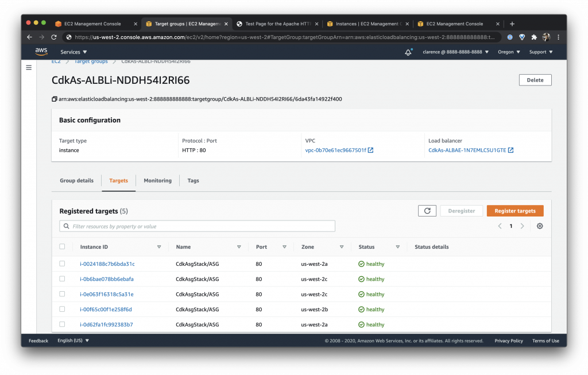Sort by Status column arrow
Viewport: 588px width, 375px height.
tap(397, 247)
